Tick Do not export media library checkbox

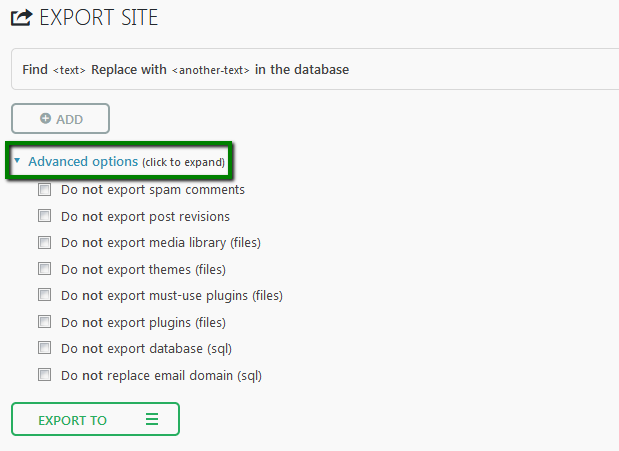click(44, 242)
